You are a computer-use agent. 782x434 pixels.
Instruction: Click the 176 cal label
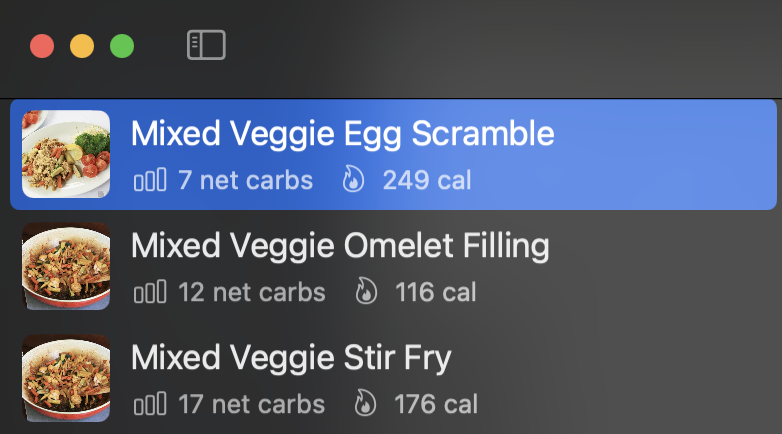tap(436, 404)
